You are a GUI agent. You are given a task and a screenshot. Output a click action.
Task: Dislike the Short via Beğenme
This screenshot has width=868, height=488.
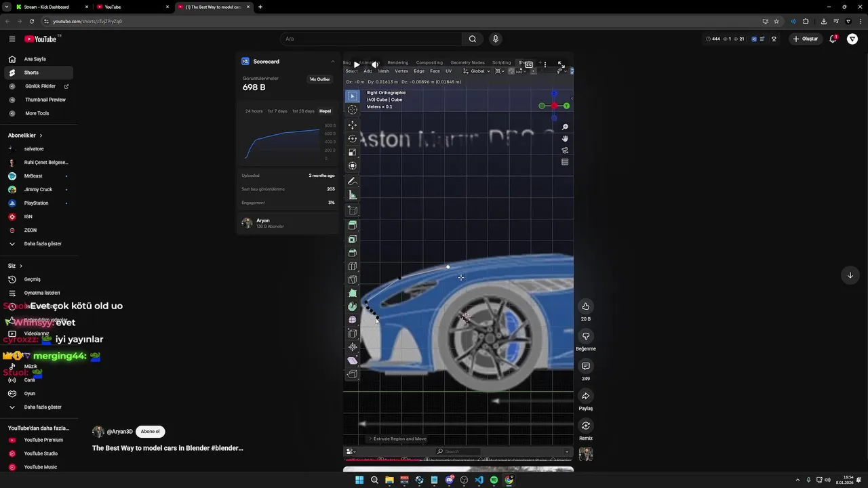pyautogui.click(x=586, y=336)
